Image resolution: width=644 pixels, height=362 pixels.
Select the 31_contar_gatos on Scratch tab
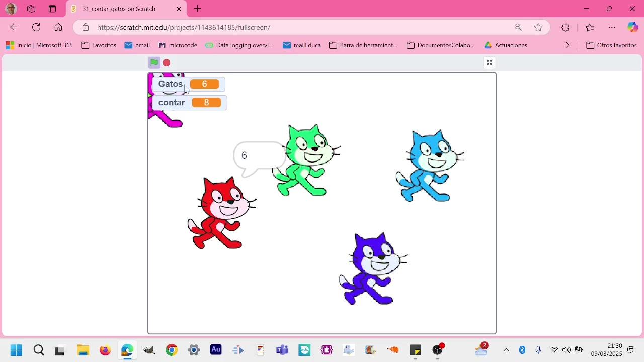(126, 9)
